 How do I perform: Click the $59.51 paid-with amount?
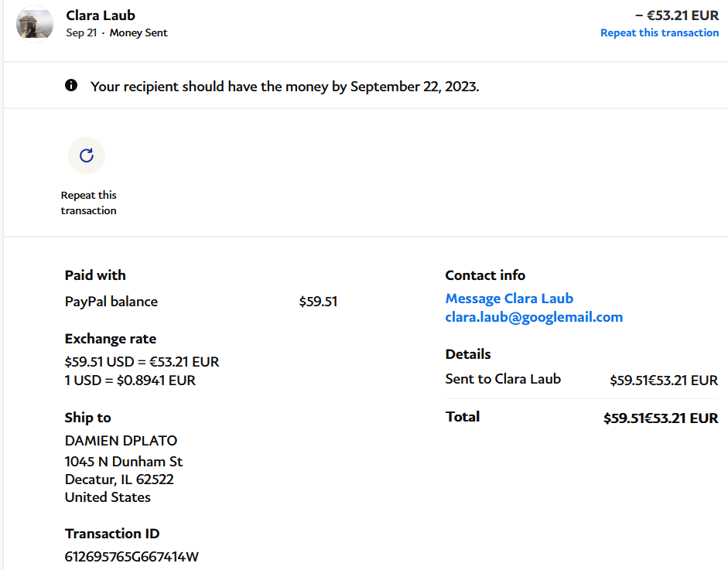click(x=318, y=302)
